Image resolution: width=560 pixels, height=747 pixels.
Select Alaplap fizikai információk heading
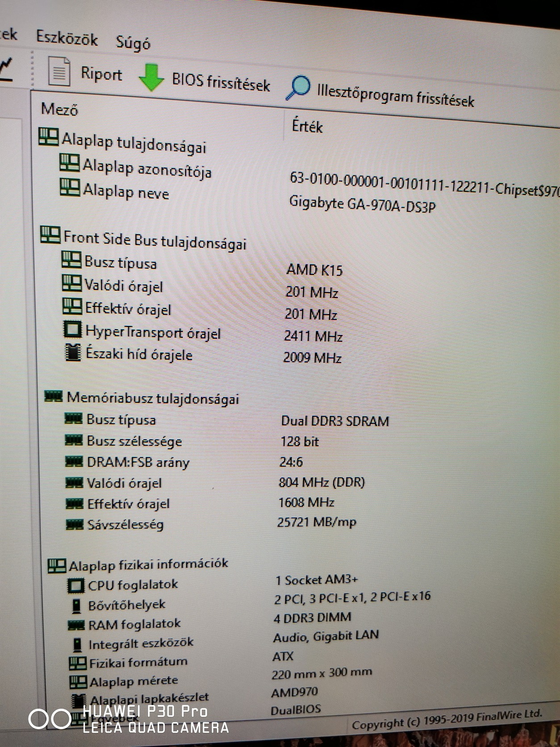pos(148,565)
